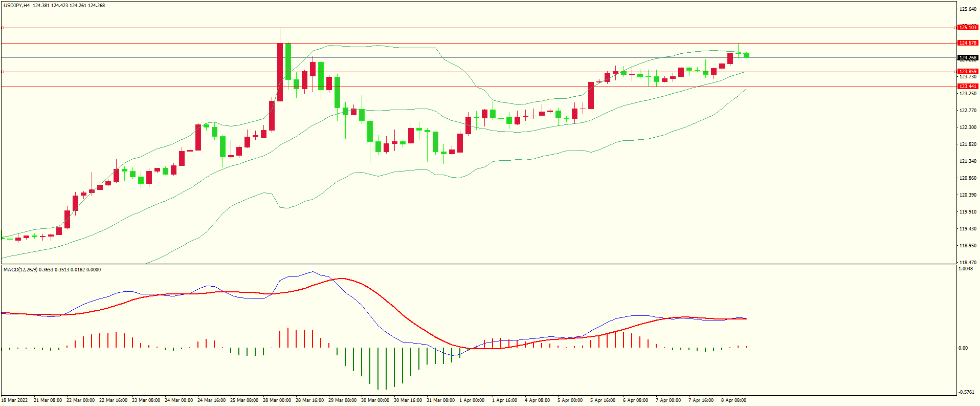Viewport: 980px width, 406px height.
Task: Select the 124.678 red price label
Action: tap(968, 43)
